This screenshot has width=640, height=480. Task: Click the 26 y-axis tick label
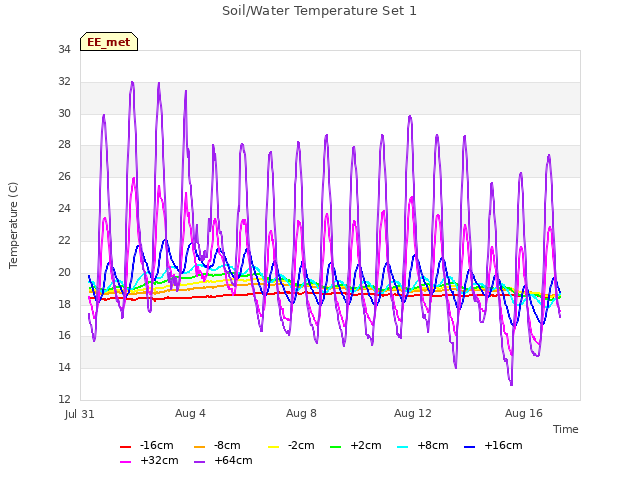pyautogui.click(x=64, y=176)
